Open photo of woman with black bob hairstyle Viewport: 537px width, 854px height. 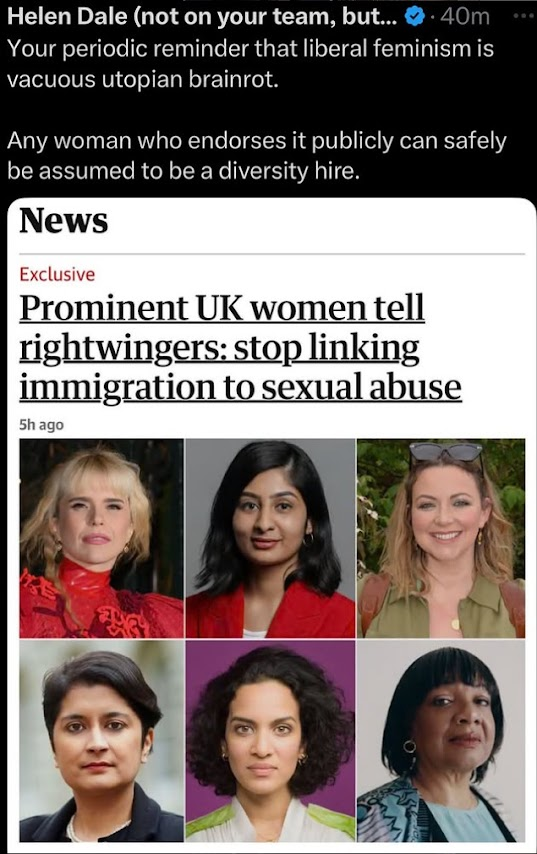(x=441, y=741)
